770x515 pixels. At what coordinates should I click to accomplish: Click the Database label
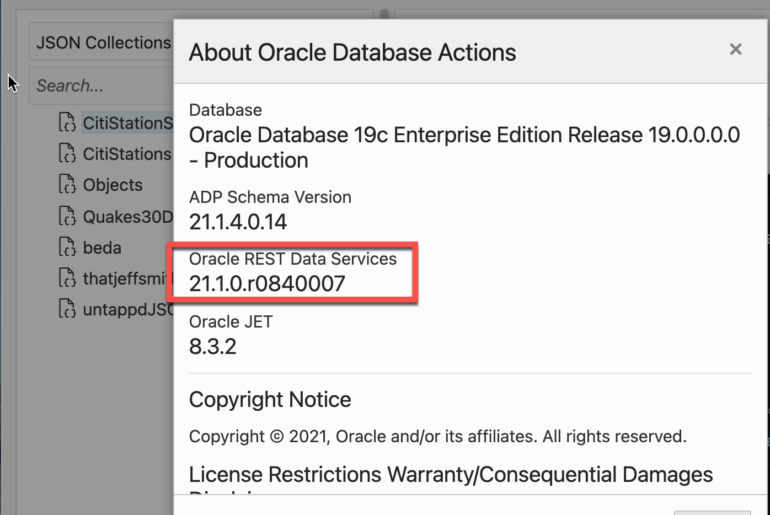click(225, 110)
